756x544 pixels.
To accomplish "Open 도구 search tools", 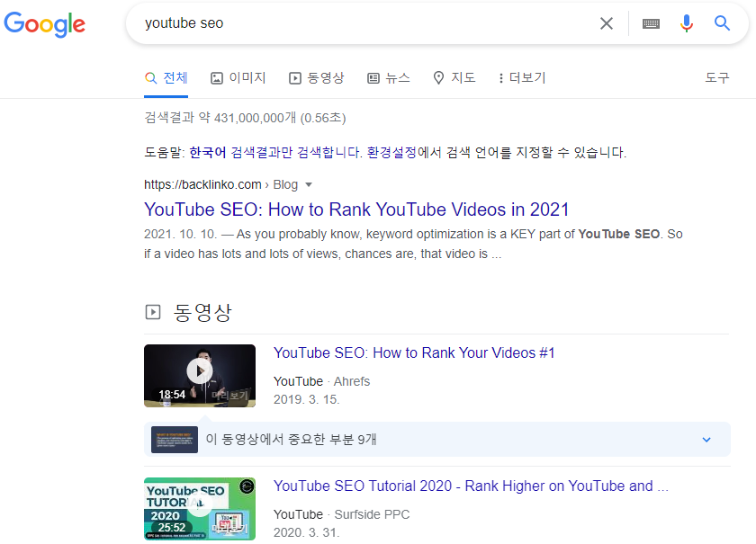I will point(717,78).
